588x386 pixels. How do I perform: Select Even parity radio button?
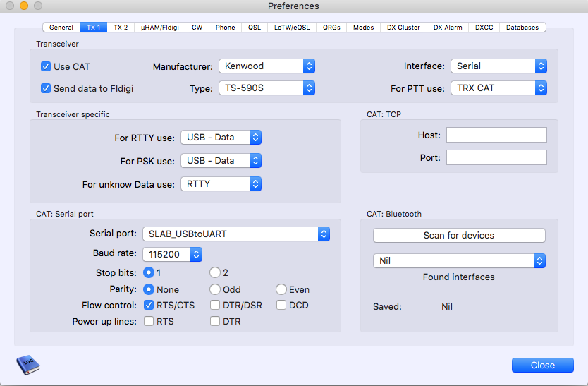tap(281, 289)
